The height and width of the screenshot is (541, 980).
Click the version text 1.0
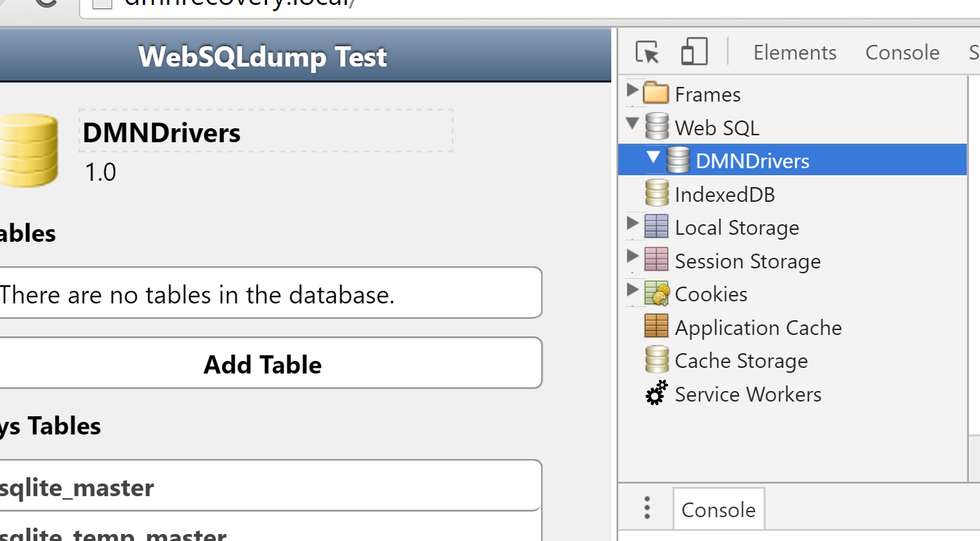(100, 171)
